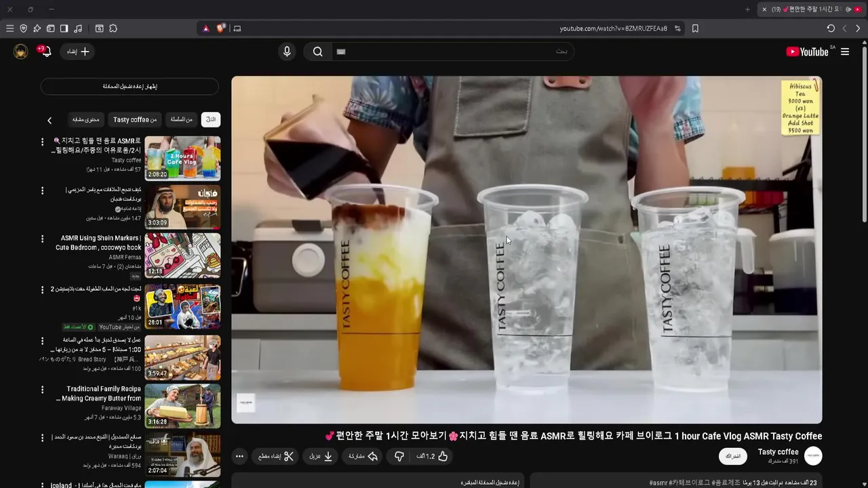
Task: Open the 2 Hours Cafe Vlog thumbnail
Action: click(182, 158)
